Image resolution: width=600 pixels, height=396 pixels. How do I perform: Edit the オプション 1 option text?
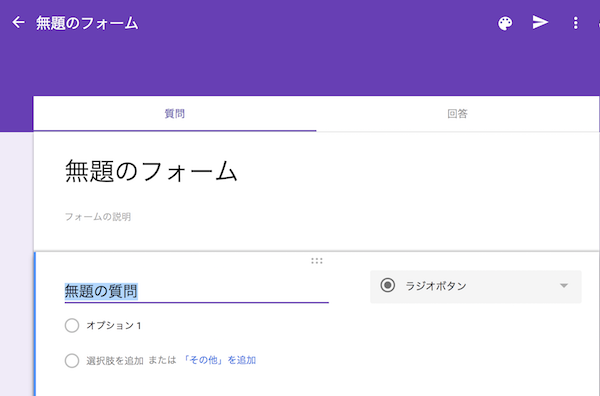coord(114,326)
